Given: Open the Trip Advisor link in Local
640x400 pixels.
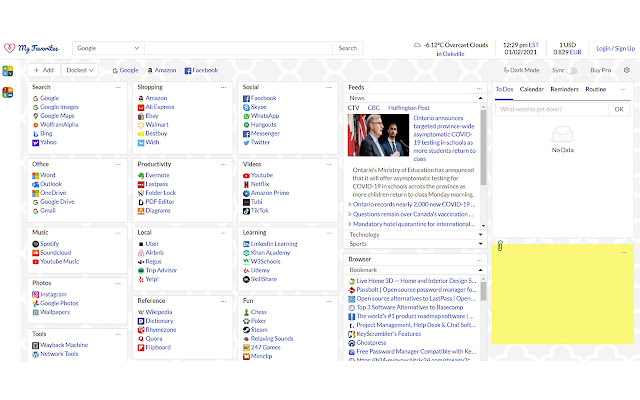Looking at the screenshot, I should [x=161, y=271].
